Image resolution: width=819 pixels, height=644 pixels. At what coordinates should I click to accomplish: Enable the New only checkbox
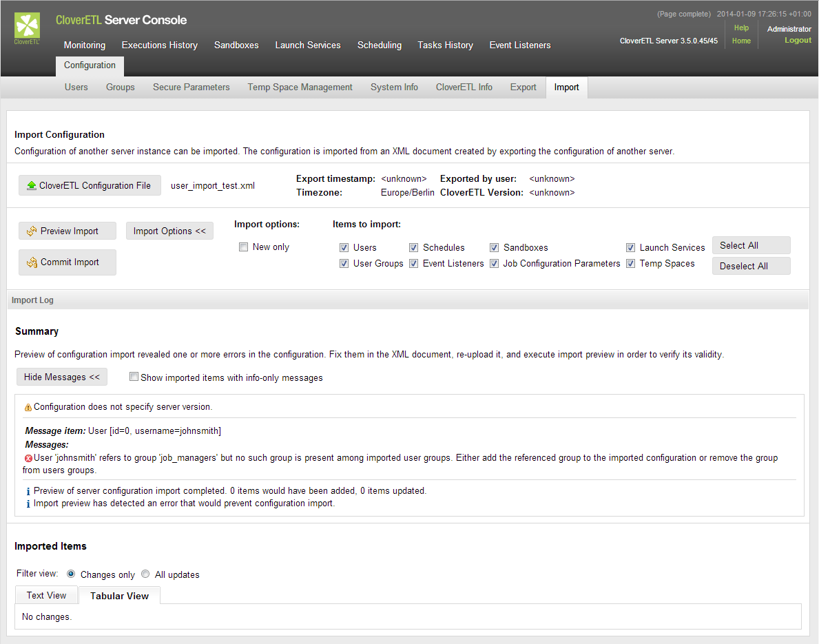click(243, 247)
